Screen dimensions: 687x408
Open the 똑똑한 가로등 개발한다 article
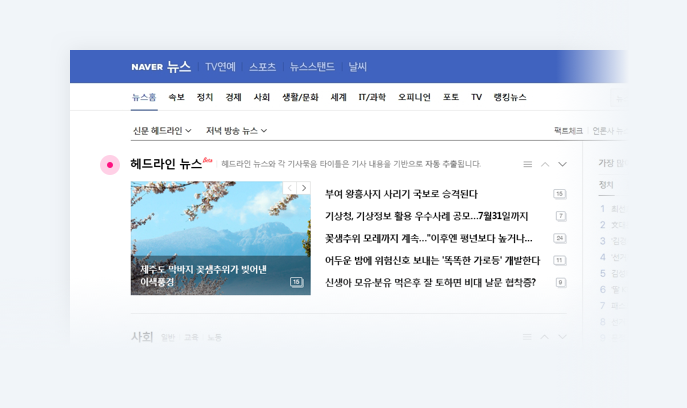[432, 260]
